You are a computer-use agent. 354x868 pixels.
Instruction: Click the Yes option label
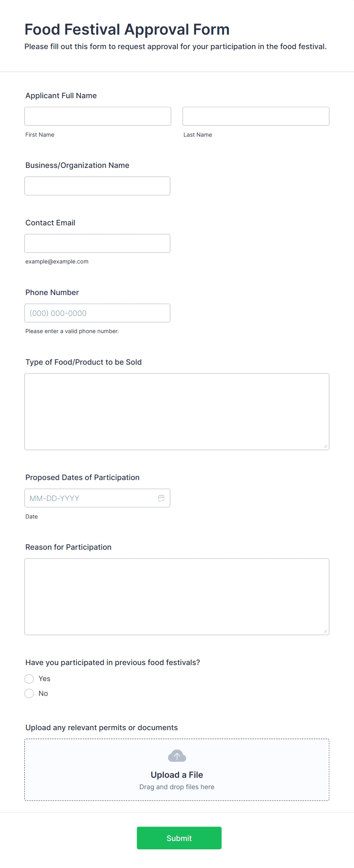point(45,678)
